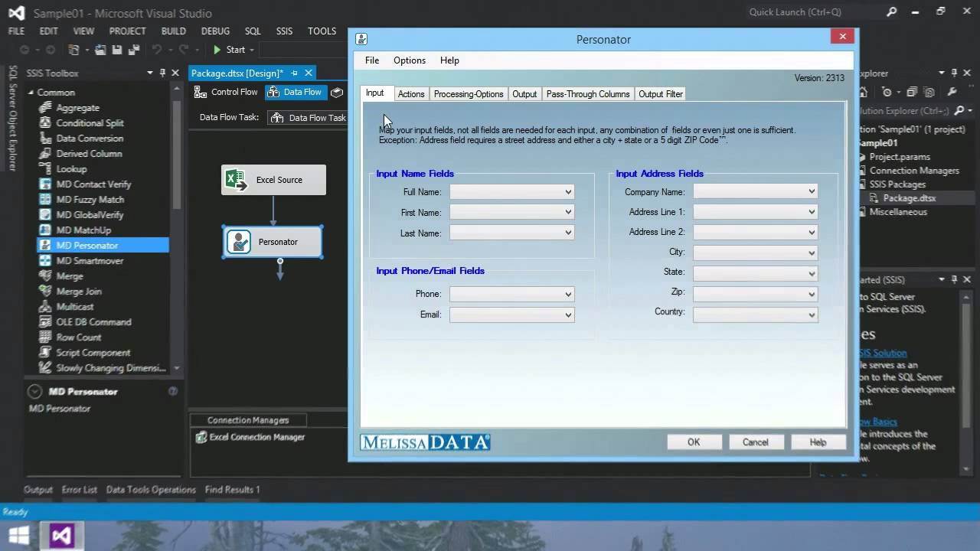Open Visual Studio from the Windows taskbar

click(62, 536)
